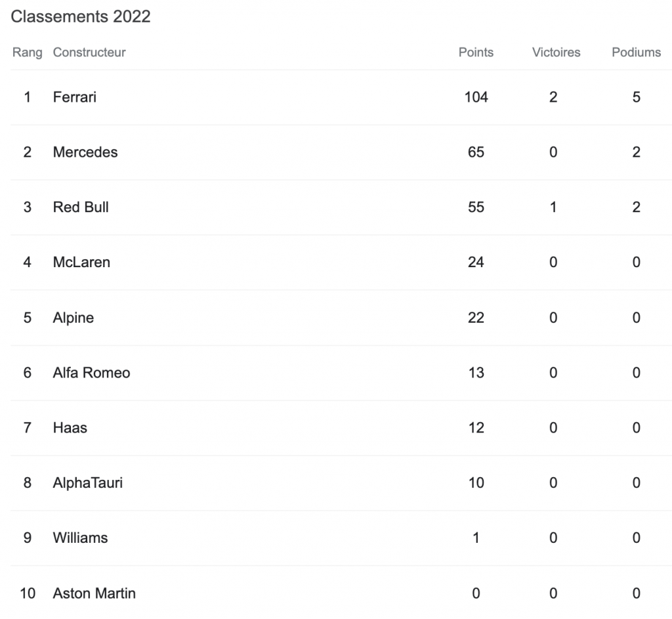Click the Williams constructor name

(x=80, y=538)
